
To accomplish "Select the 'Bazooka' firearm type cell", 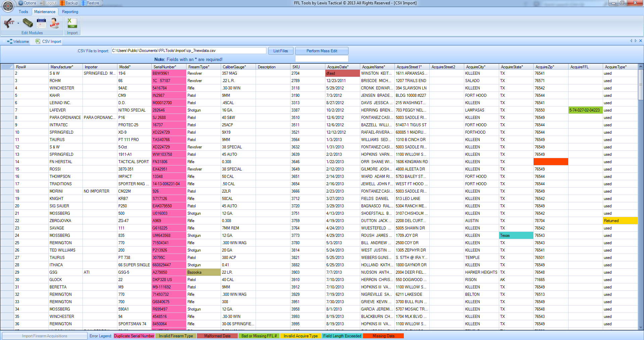I will click(204, 272).
